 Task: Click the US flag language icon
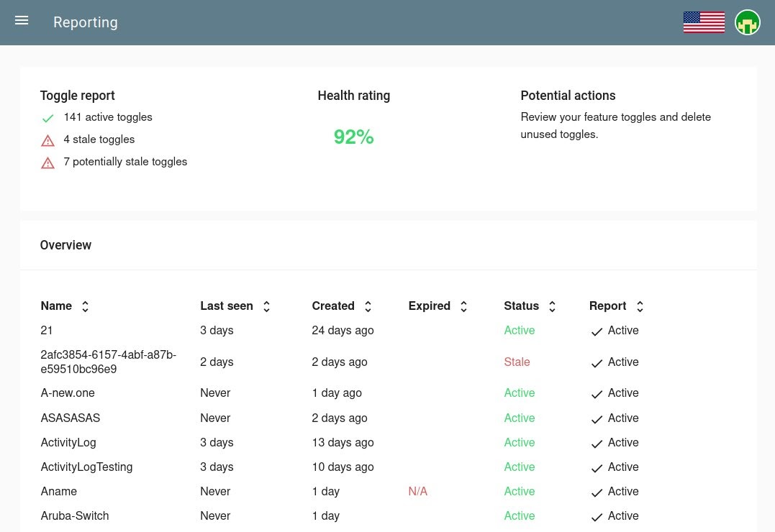[x=703, y=22]
